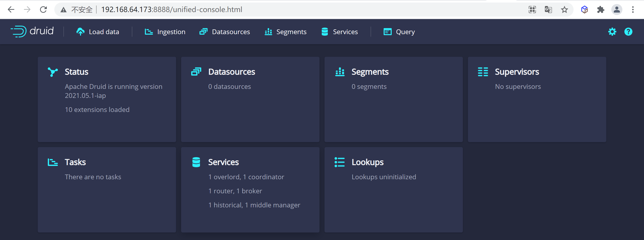Screen dimensions: 644x240
Task: Open the '10 extensions loaded' link
Action: pyautogui.click(x=97, y=110)
